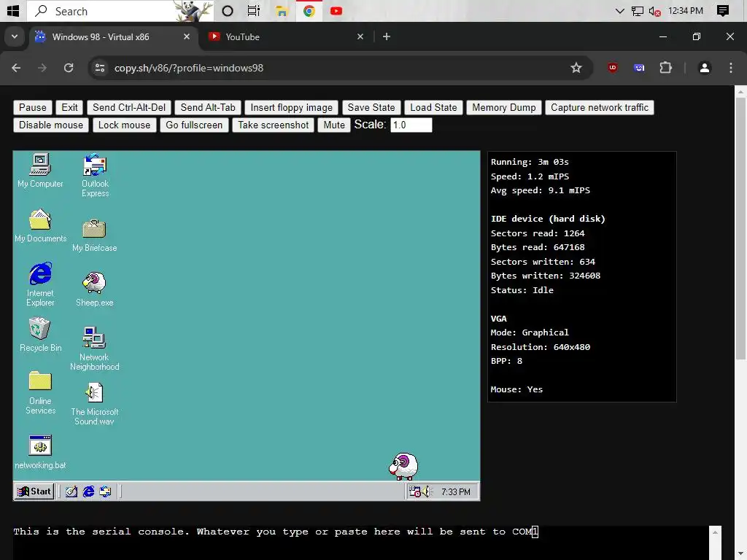Show hidden system tray icons chevron

tap(619, 11)
